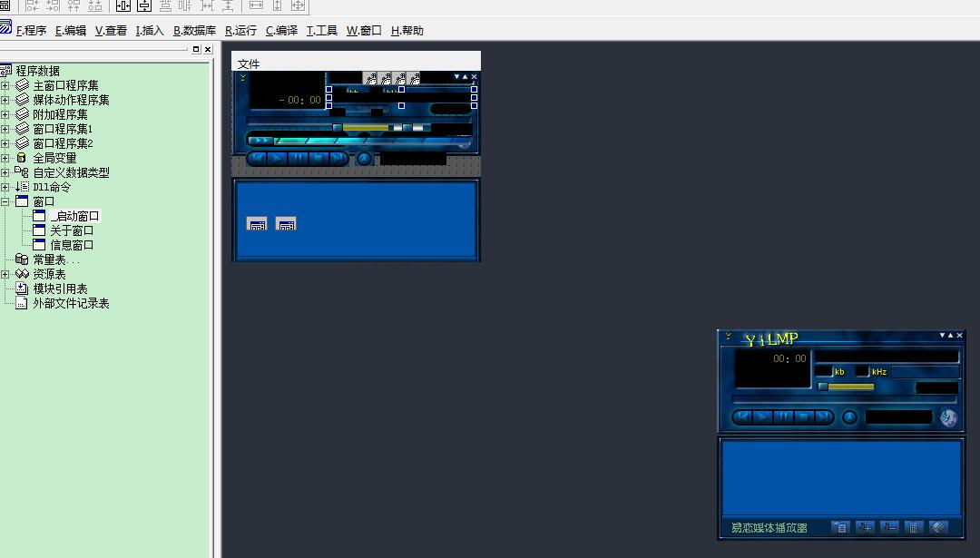Open the V.查看 menu
Screen dimensions: 980x558
111,31
